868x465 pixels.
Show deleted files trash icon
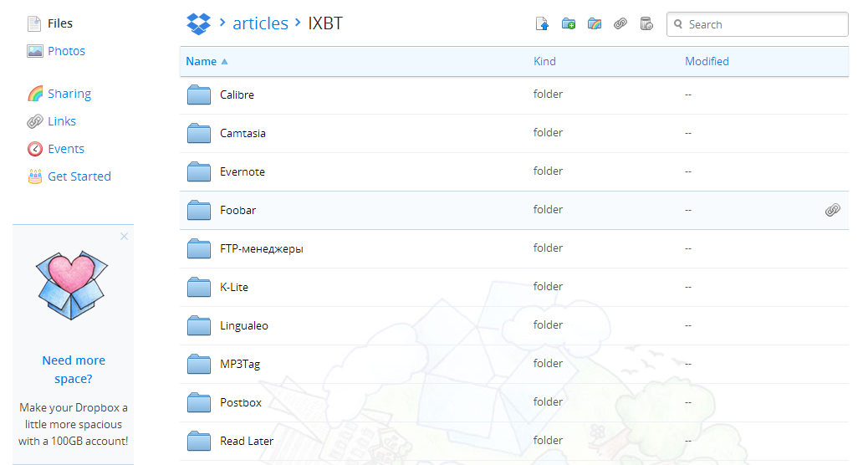coord(646,23)
